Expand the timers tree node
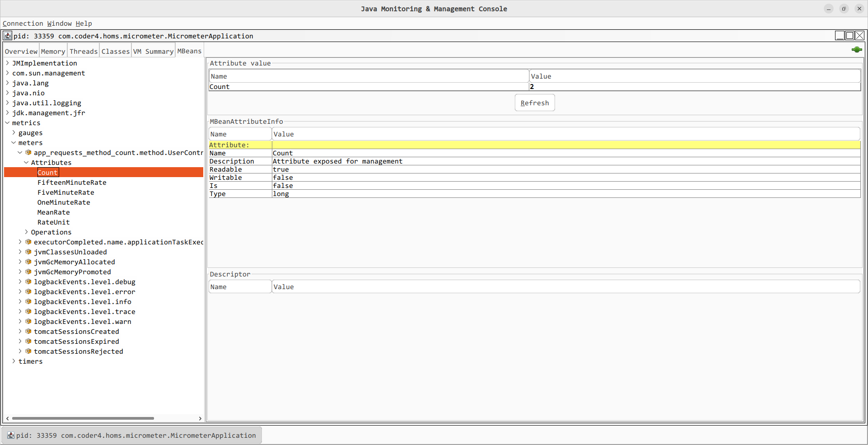This screenshot has height=445, width=868. coord(14,361)
